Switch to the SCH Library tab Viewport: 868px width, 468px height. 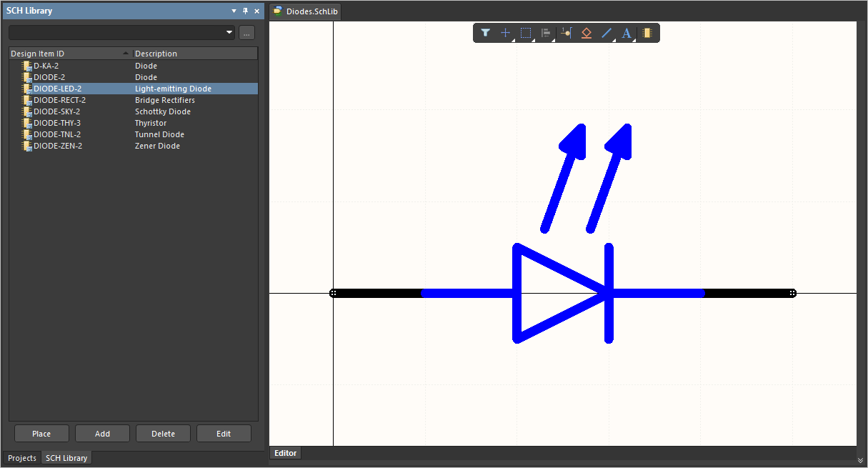[66, 458]
